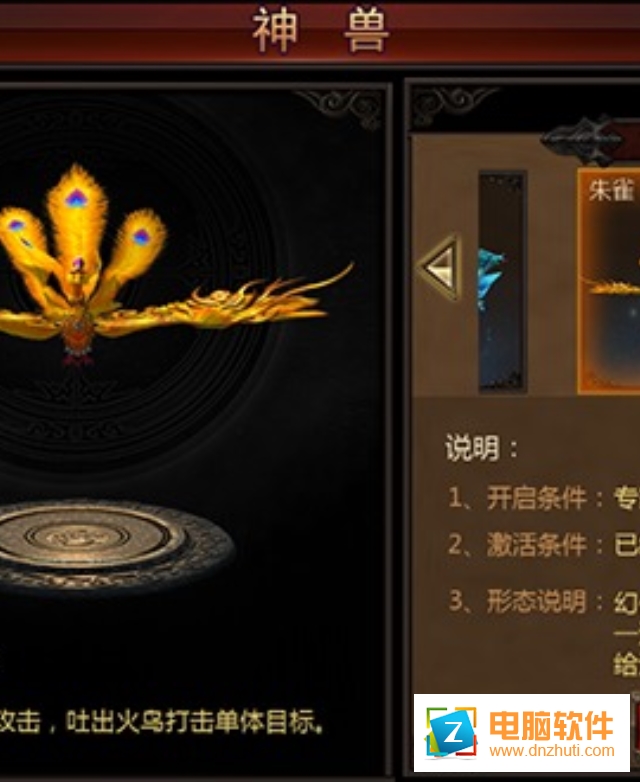640x782 pixels.
Task: Click the left arrow to view previous beast
Action: [441, 268]
